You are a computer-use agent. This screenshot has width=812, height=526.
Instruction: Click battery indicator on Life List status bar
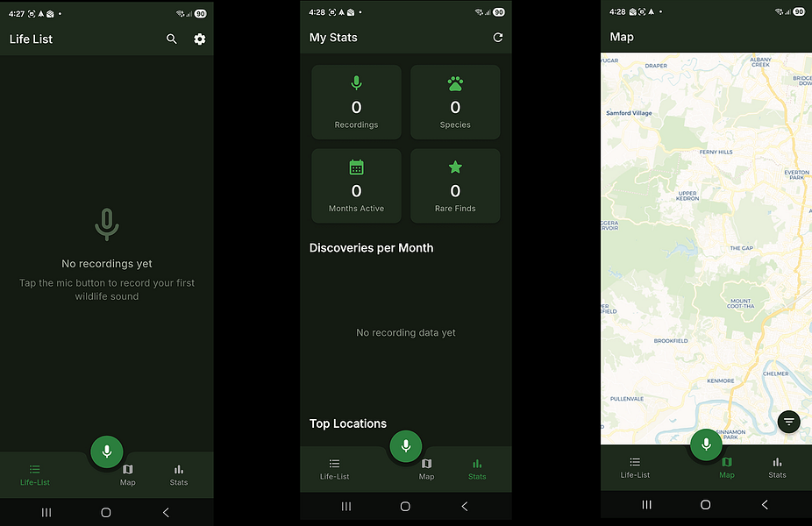coord(201,14)
